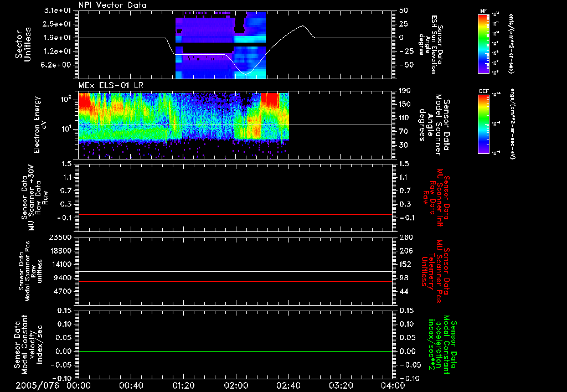Click the "01:20" time tick label
The height and width of the screenshot is (392, 567).
point(184,385)
